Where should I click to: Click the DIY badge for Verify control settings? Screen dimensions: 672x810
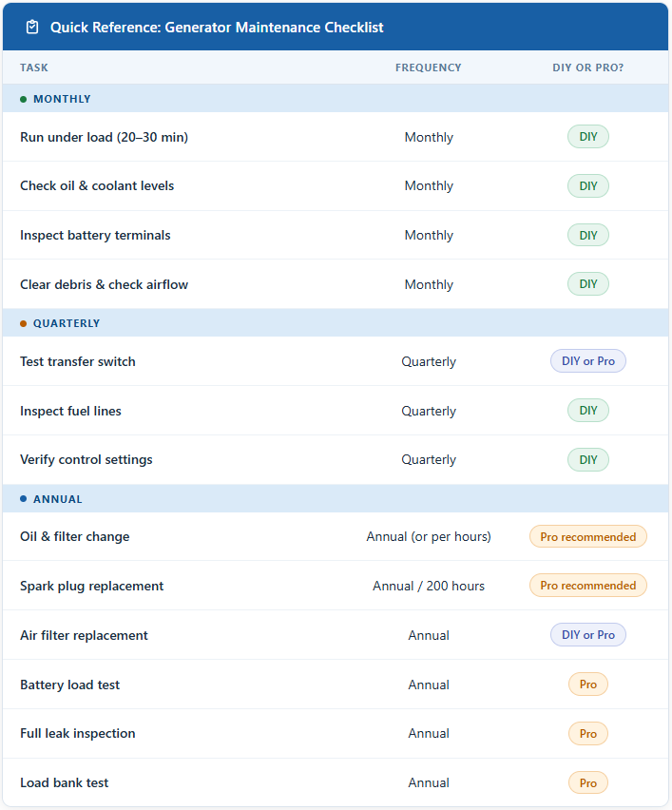pyautogui.click(x=587, y=460)
